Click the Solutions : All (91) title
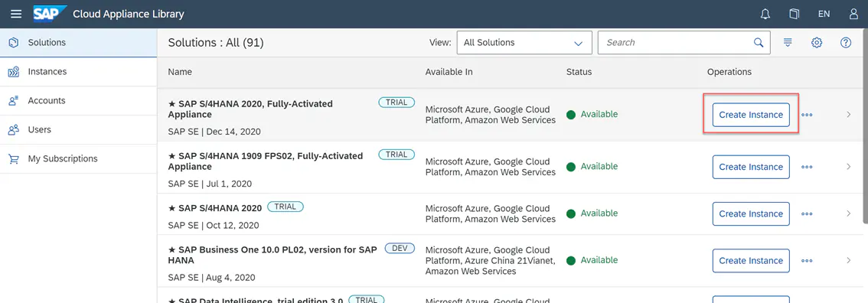 [216, 43]
